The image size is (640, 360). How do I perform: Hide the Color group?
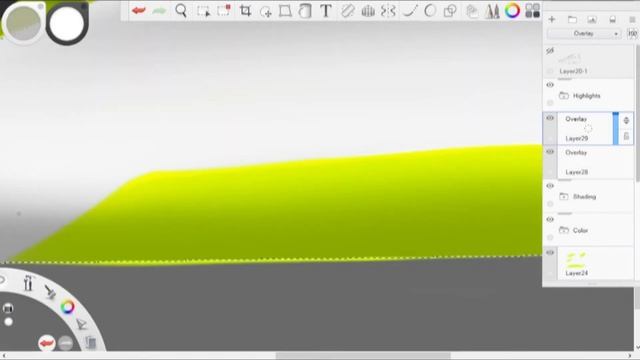pyautogui.click(x=550, y=220)
